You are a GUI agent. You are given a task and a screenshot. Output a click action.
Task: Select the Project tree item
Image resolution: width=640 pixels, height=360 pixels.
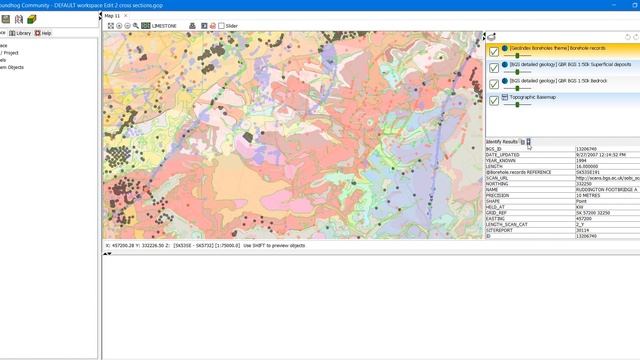[9, 53]
